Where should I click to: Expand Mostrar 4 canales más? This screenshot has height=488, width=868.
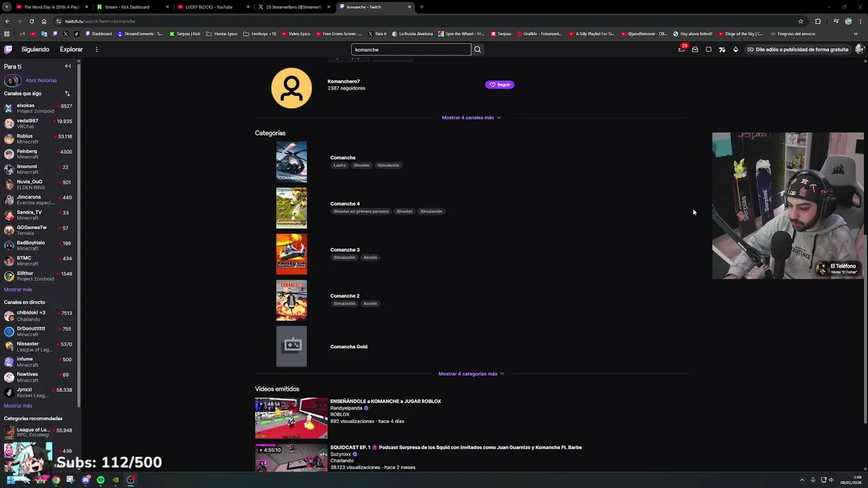471,117
